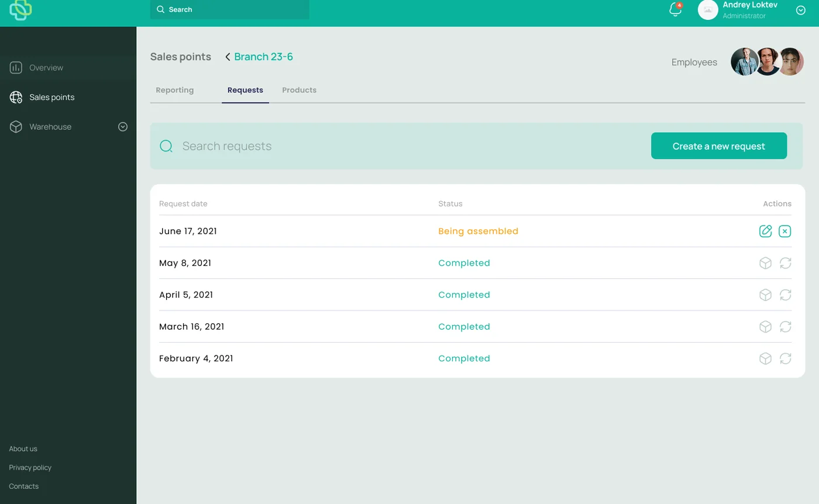Viewport: 819px width, 504px height.
Task: Click Completed status for May 8, 2021
Action: pyautogui.click(x=464, y=263)
